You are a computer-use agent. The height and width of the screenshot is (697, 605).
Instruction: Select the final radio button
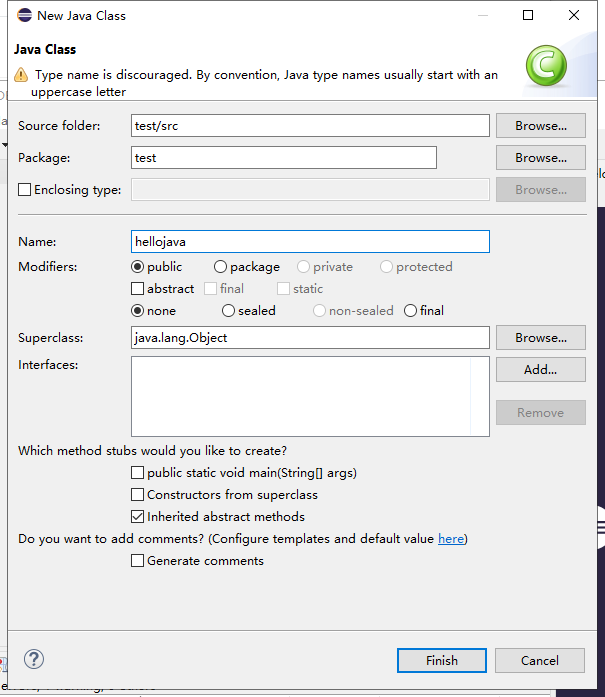tap(410, 311)
